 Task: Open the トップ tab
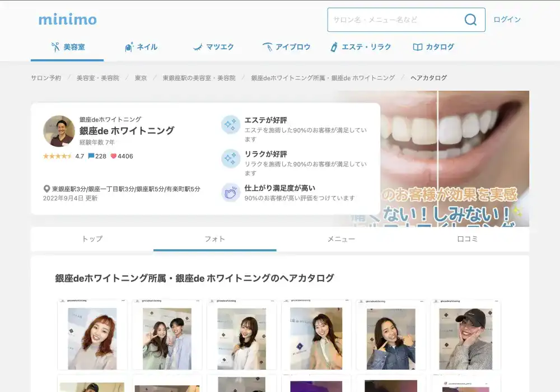click(x=92, y=239)
